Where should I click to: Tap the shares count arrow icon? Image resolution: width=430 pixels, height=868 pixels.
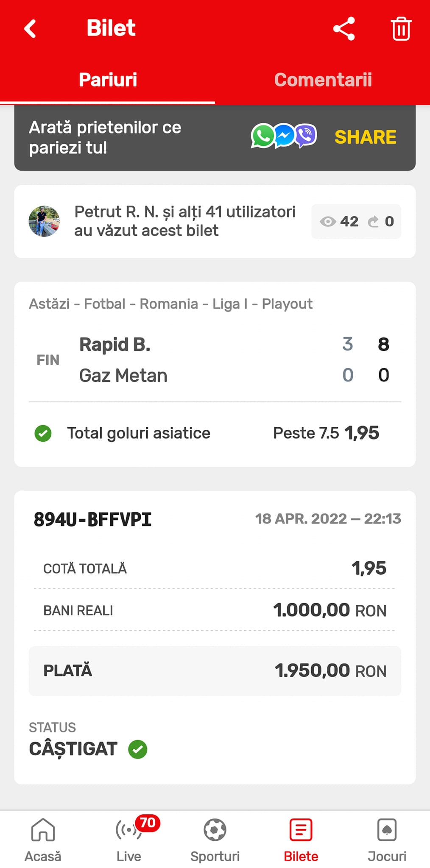(x=374, y=221)
